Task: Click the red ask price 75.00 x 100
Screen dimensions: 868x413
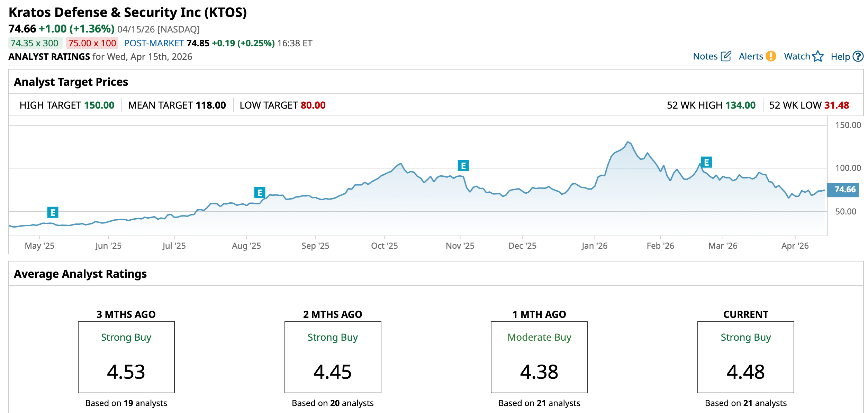Action: 92,43
